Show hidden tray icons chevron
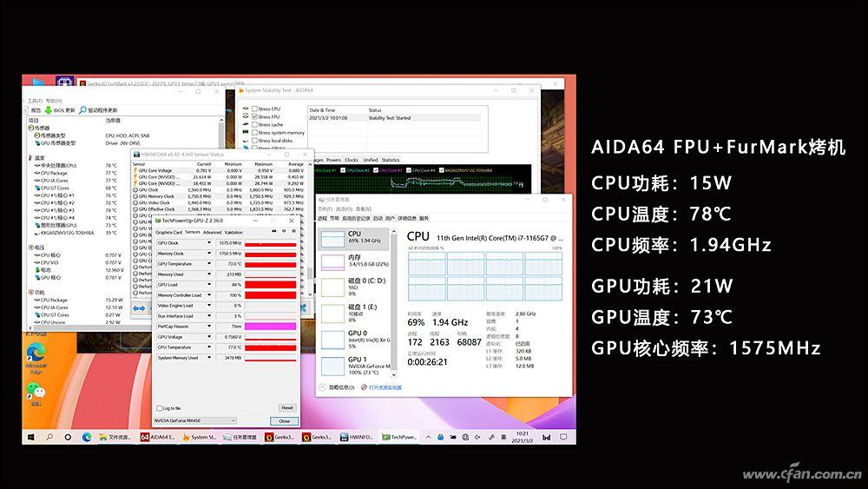This screenshot has width=868, height=489. tap(428, 437)
